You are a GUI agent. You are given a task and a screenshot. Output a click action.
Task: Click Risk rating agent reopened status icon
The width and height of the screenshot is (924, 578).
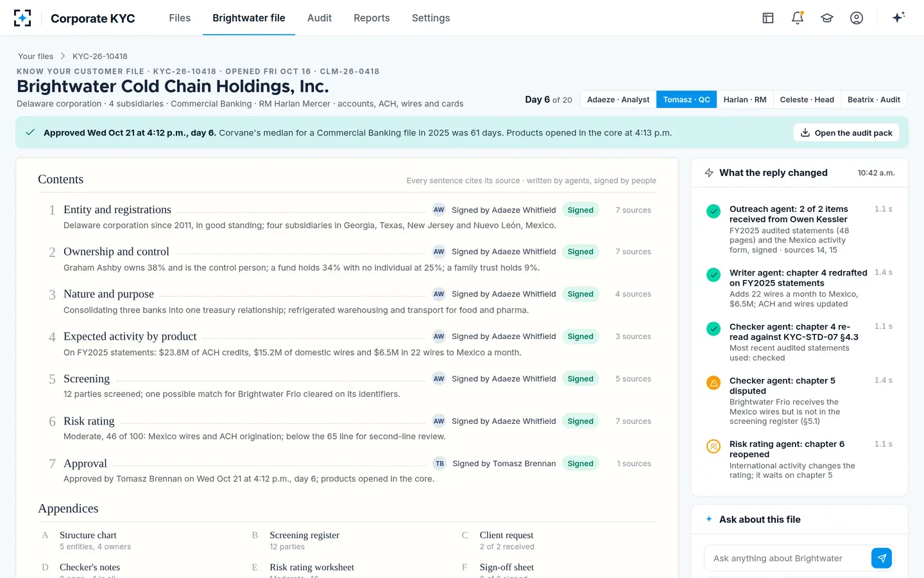click(714, 446)
